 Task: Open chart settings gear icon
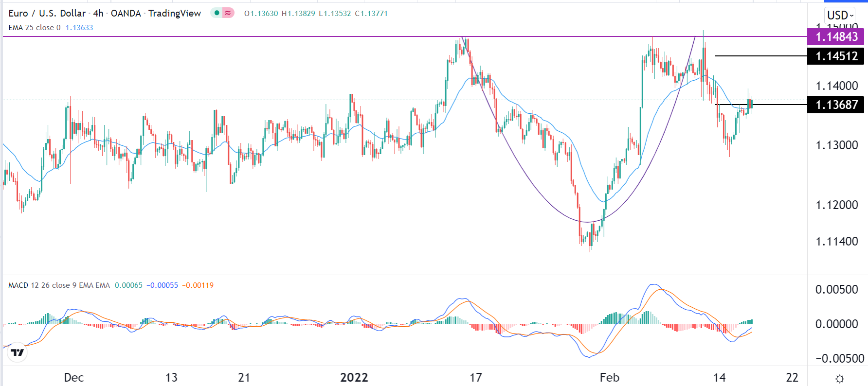point(839,379)
